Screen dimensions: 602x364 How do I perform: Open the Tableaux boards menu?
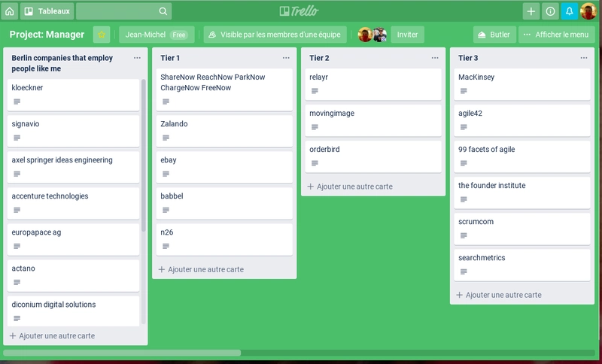[47, 11]
